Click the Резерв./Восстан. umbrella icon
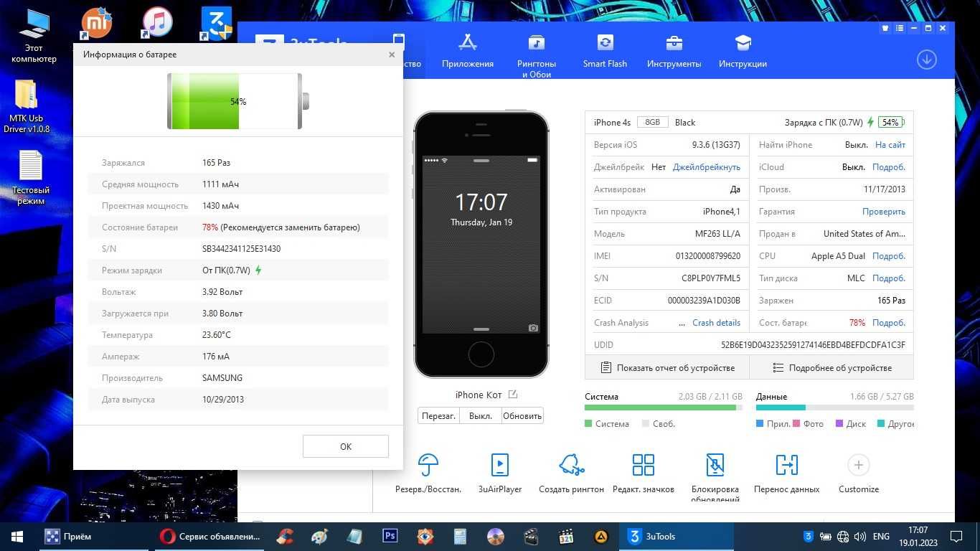Viewport: 980px width, 551px height. pyautogui.click(x=428, y=465)
